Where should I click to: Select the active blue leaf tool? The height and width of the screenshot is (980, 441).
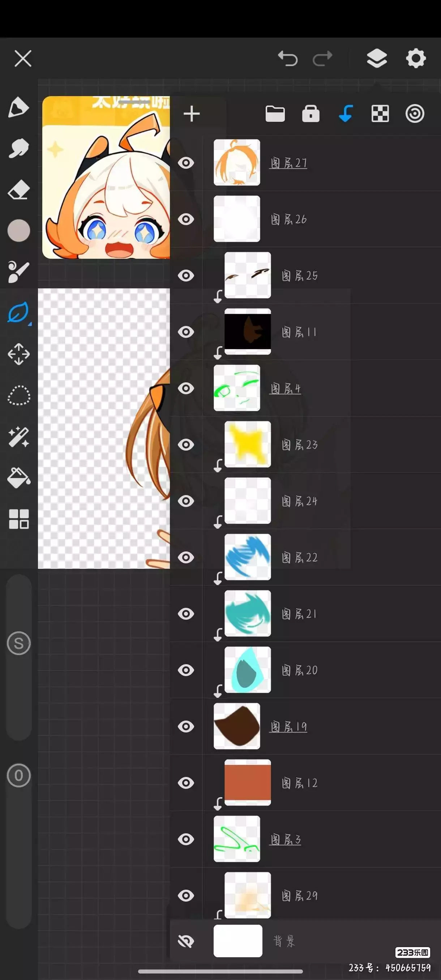tap(18, 313)
